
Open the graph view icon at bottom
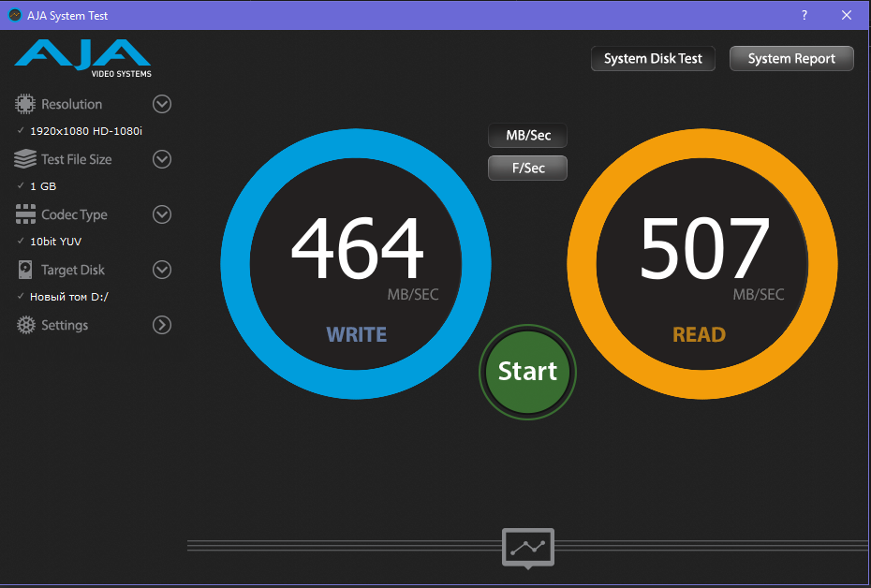click(527, 548)
